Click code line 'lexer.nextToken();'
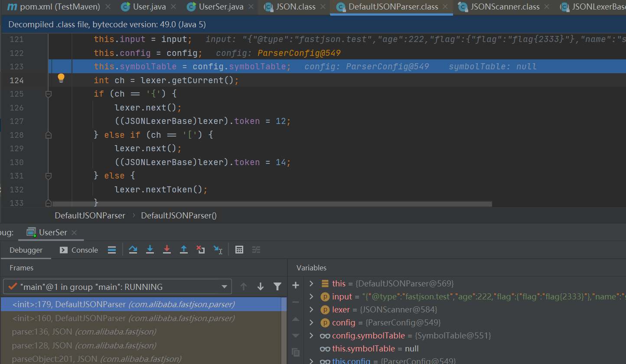 (x=161, y=189)
